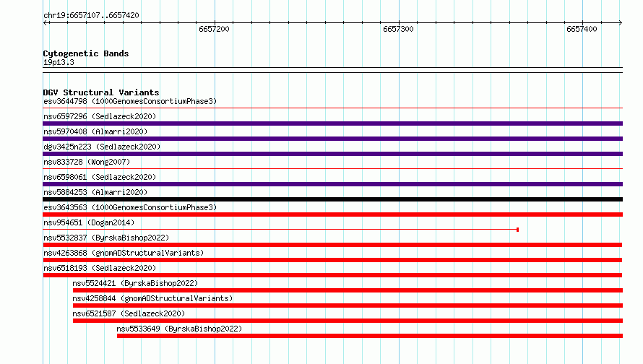The image size is (643, 364).
Task: Click the nsv5884253 (Almarri2020) label
Action: pos(95,192)
